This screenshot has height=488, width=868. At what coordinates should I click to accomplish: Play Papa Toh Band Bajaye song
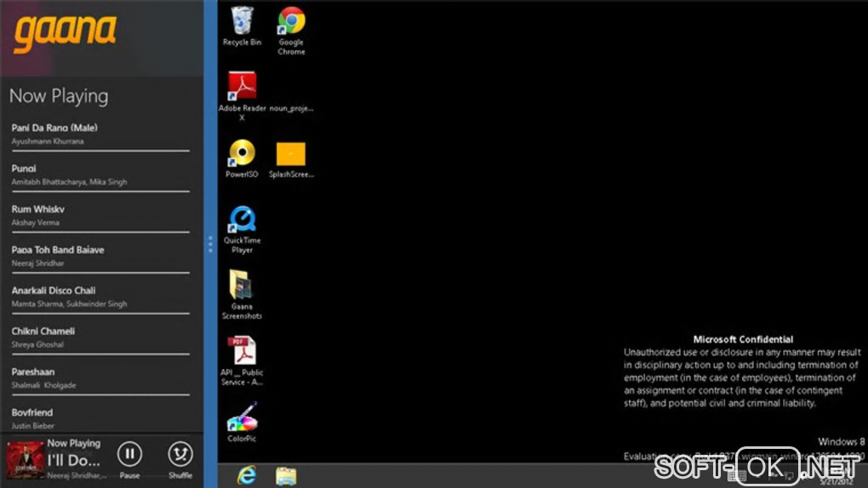(x=100, y=256)
